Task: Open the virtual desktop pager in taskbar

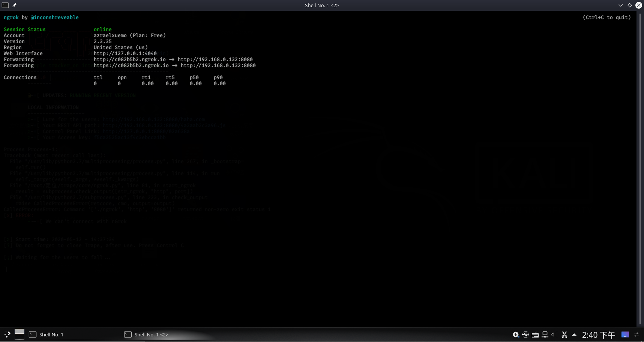Action: click(20, 334)
